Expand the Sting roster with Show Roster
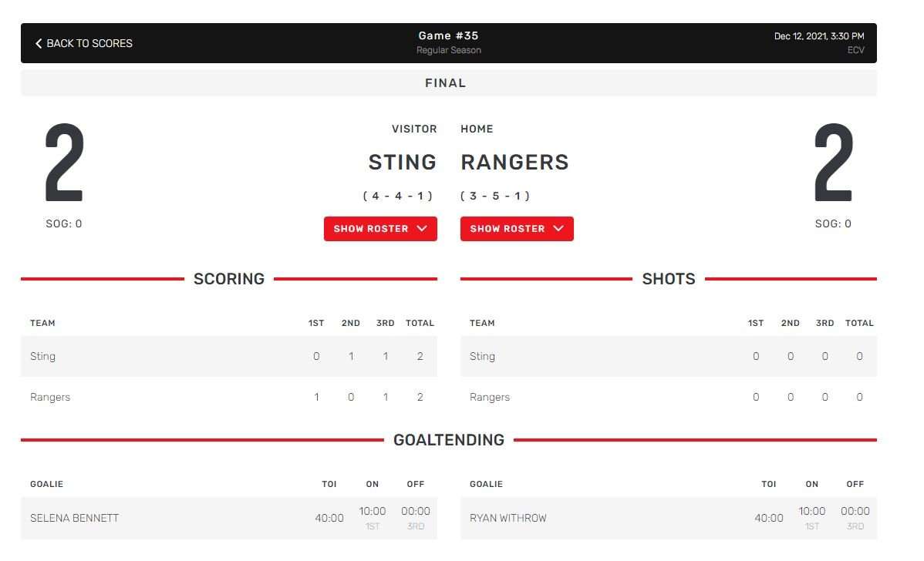 pos(381,228)
